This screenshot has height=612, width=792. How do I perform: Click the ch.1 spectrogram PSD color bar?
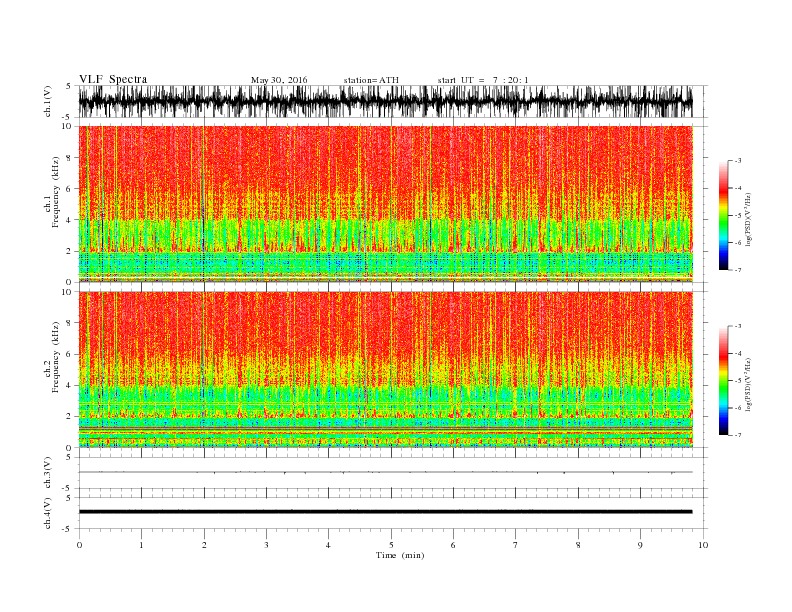[723, 215]
